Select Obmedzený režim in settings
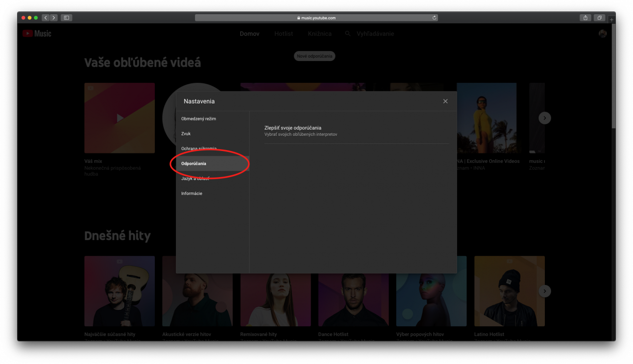The image size is (633, 364). pos(213,119)
